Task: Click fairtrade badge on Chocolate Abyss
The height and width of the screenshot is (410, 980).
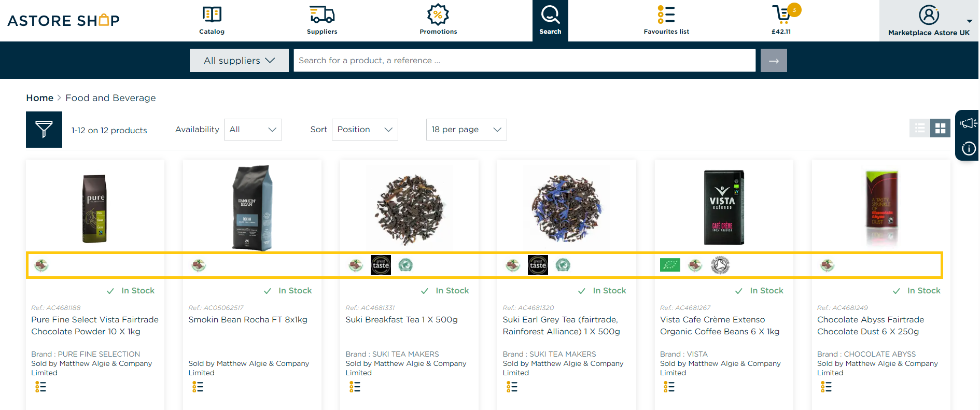Action: (x=828, y=265)
